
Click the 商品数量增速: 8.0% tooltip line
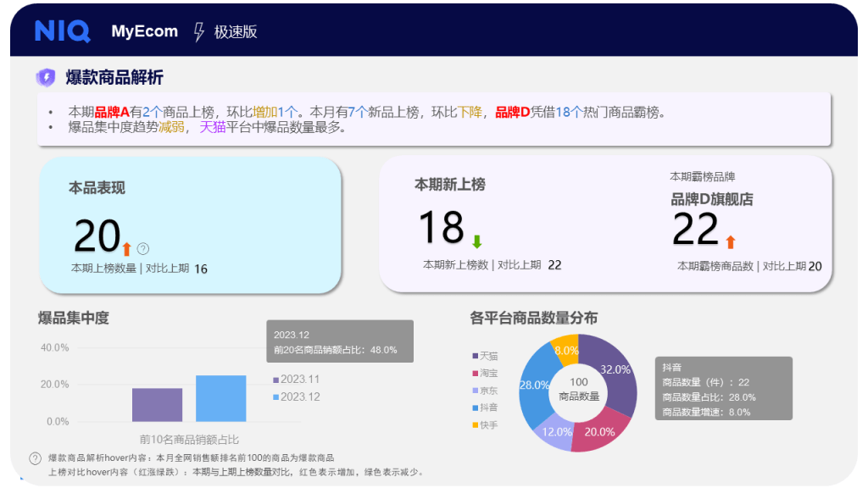tap(706, 413)
